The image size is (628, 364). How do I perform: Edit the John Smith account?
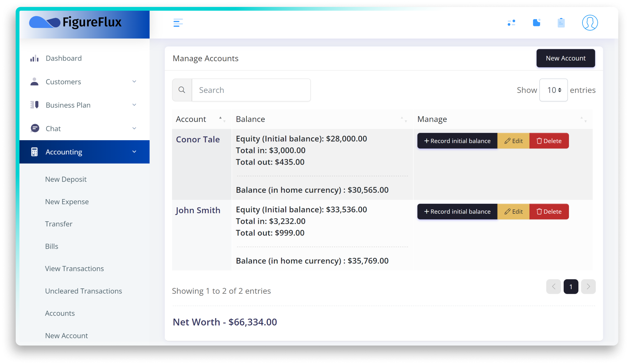[513, 212]
